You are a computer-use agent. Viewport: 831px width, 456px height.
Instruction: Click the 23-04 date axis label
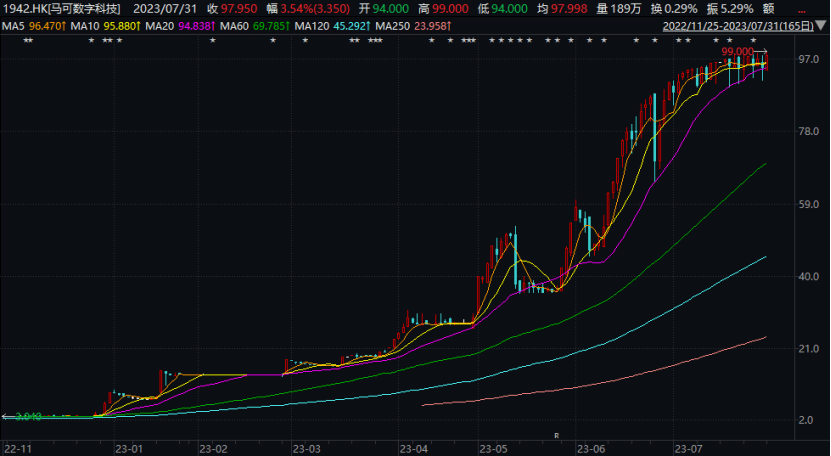point(413,449)
